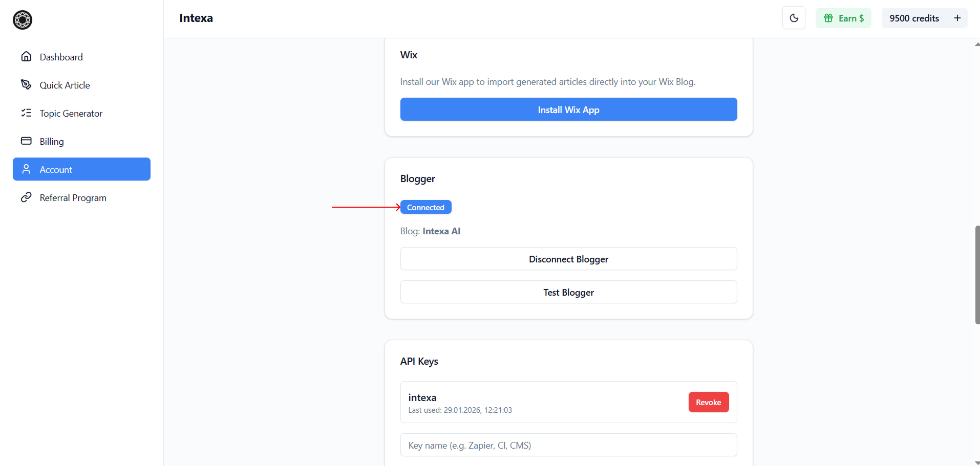
Task: Focus the Key name input field
Action: [568, 445]
